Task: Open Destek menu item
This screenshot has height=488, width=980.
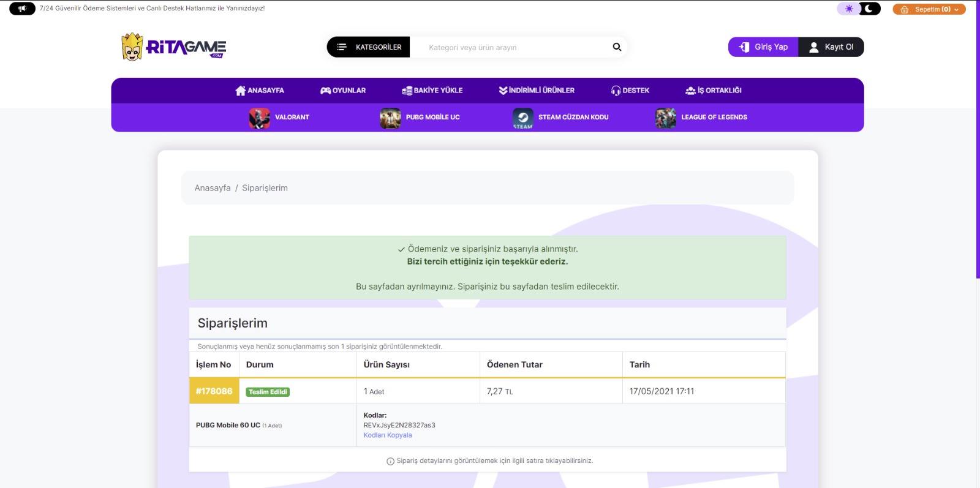Action: pos(630,91)
